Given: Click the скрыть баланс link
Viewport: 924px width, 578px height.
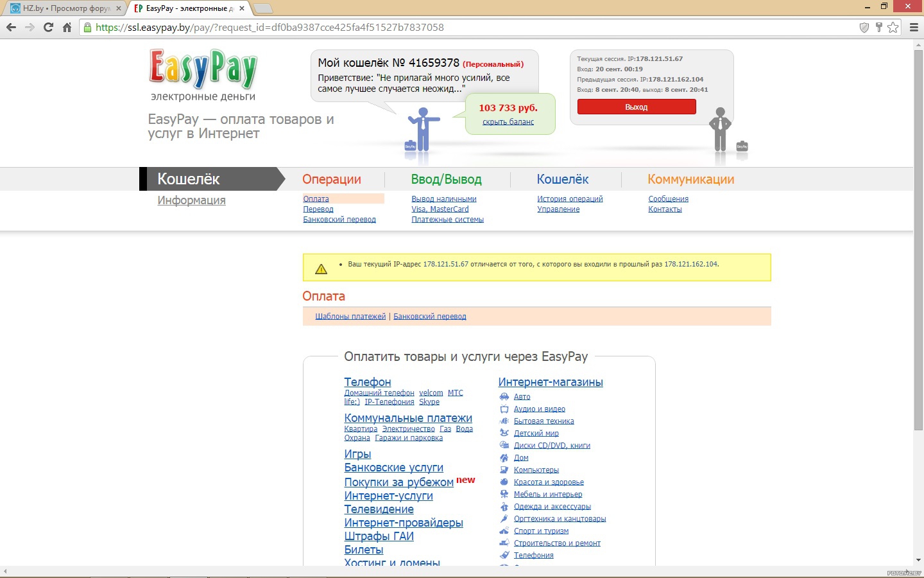Looking at the screenshot, I should pos(508,122).
